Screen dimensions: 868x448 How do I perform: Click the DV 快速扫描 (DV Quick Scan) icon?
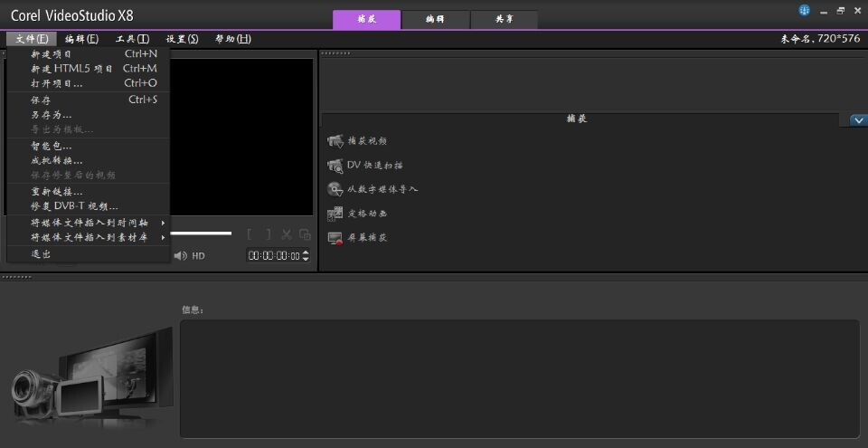tap(335, 166)
